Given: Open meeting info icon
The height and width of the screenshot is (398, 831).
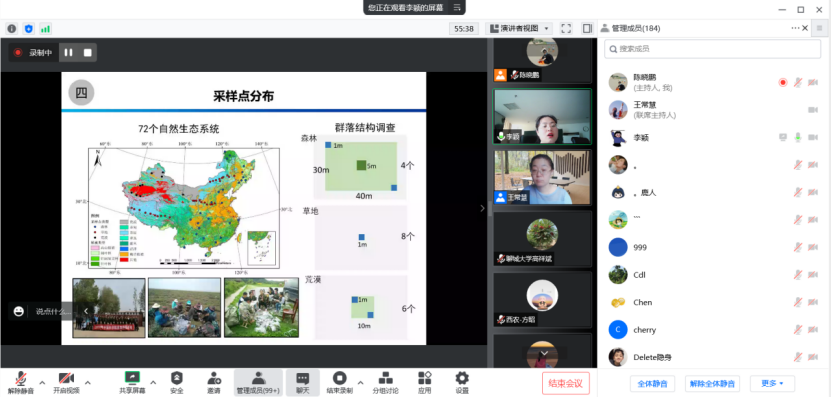Looking at the screenshot, I should 12,29.
